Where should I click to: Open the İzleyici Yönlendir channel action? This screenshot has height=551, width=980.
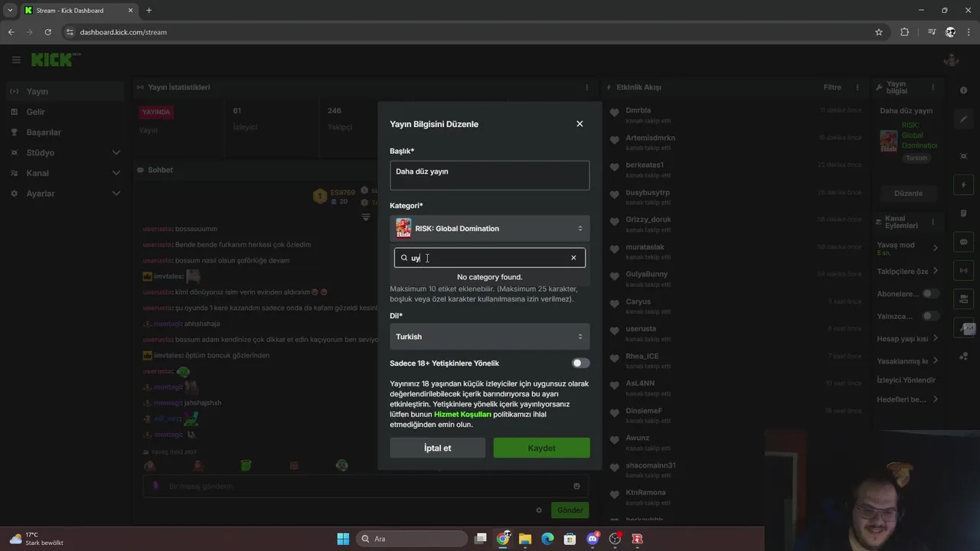(x=906, y=380)
